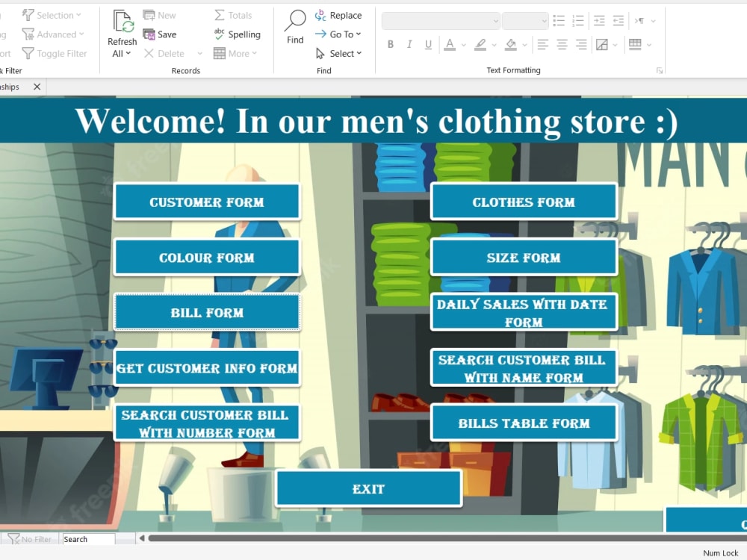The image size is (747, 560).
Task: Open the Bill Form
Action: (207, 312)
